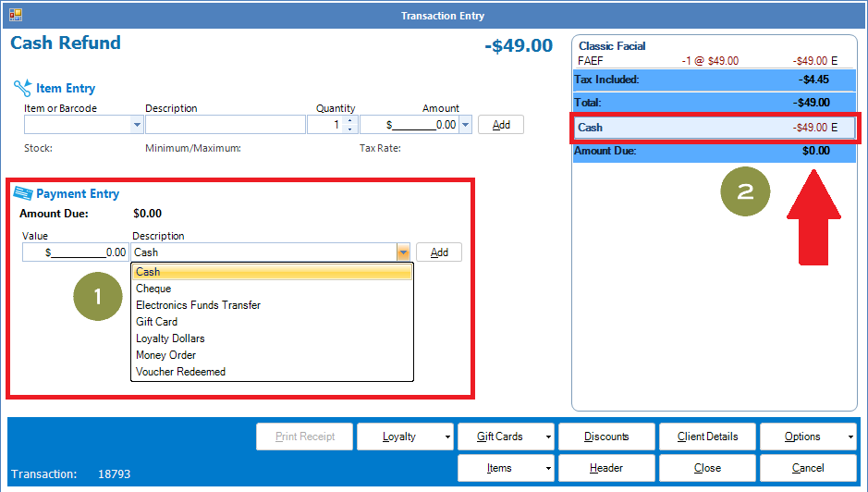Image resolution: width=868 pixels, height=492 pixels.
Task: Click the application icon in title bar
Action: pos(16,15)
